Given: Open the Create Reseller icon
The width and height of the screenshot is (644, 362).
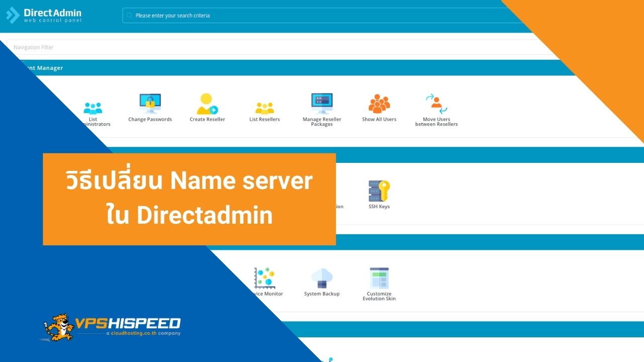Looking at the screenshot, I should pos(207,104).
